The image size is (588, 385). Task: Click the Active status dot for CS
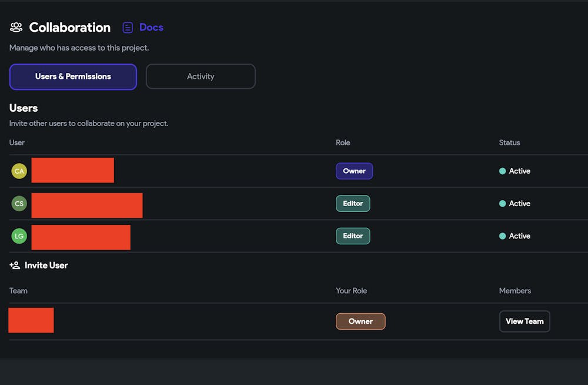coord(503,204)
